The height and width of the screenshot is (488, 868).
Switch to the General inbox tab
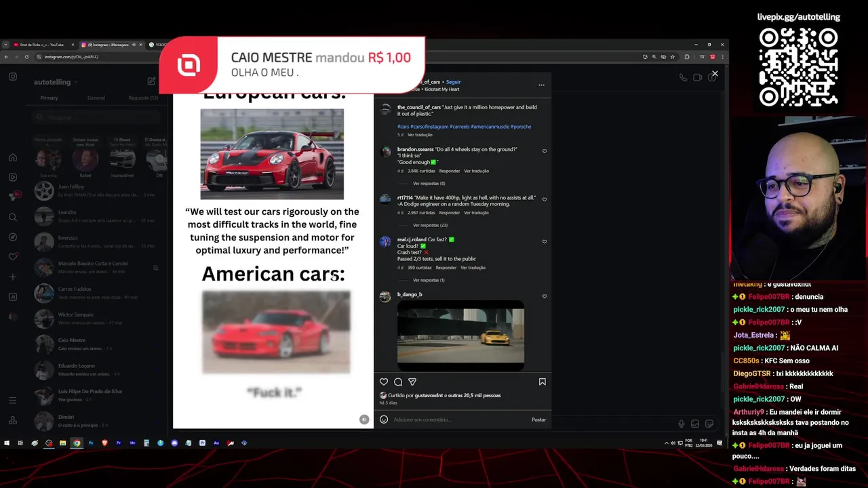96,98
